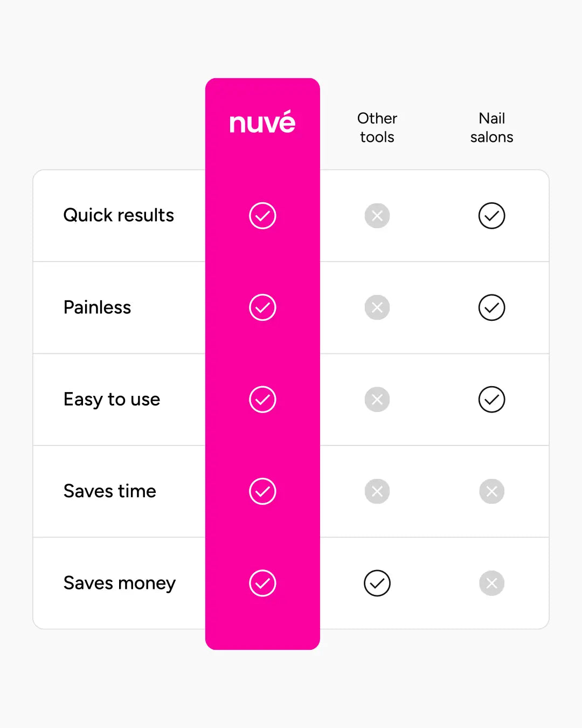This screenshot has height=728, width=582.
Task: Select the Other tools column header
Action: pyautogui.click(x=377, y=127)
